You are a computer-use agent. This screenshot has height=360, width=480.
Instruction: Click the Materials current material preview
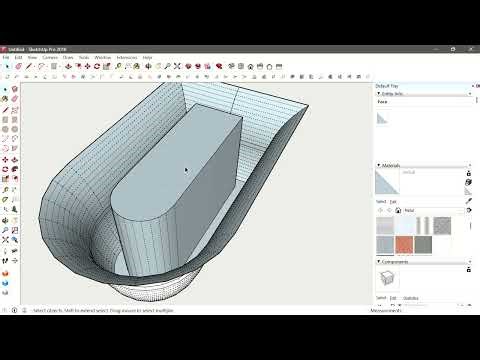click(x=387, y=182)
